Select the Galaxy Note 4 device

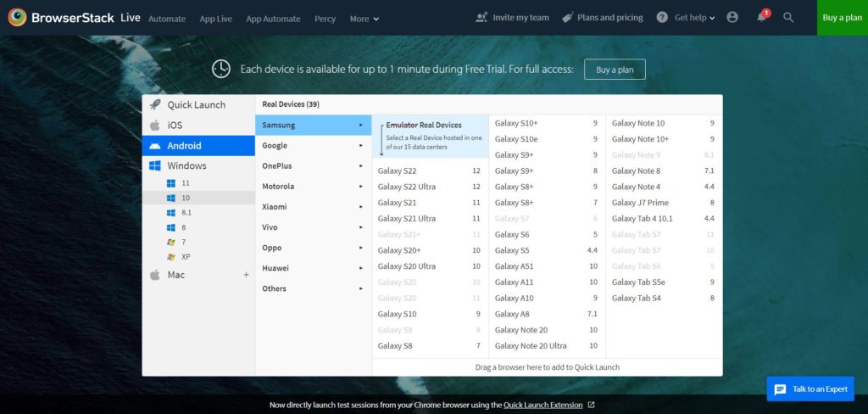click(664, 187)
